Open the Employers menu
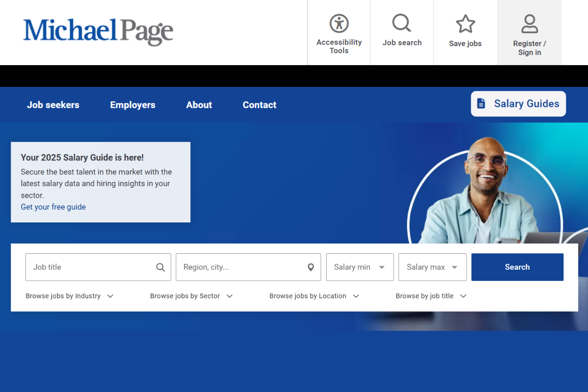 133,105
